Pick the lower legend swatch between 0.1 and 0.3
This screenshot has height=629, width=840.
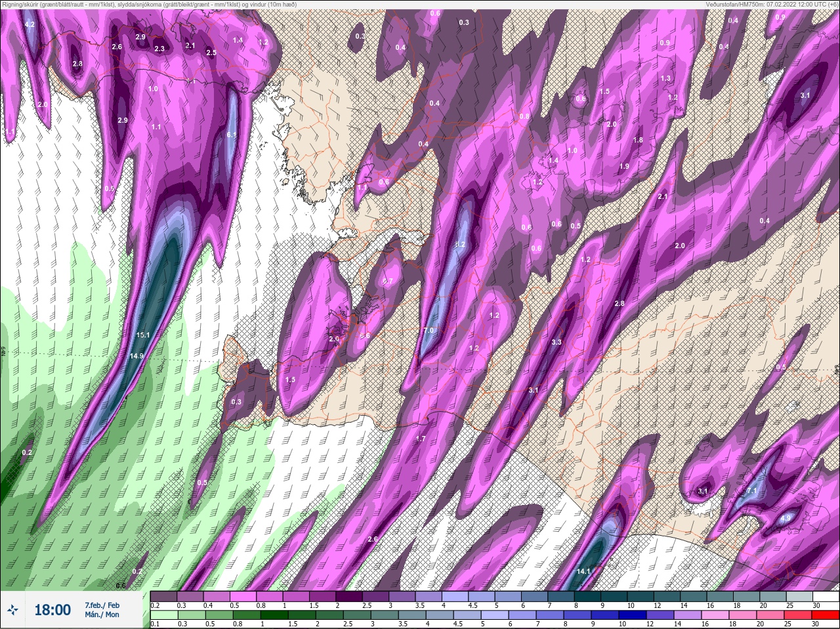(163, 615)
